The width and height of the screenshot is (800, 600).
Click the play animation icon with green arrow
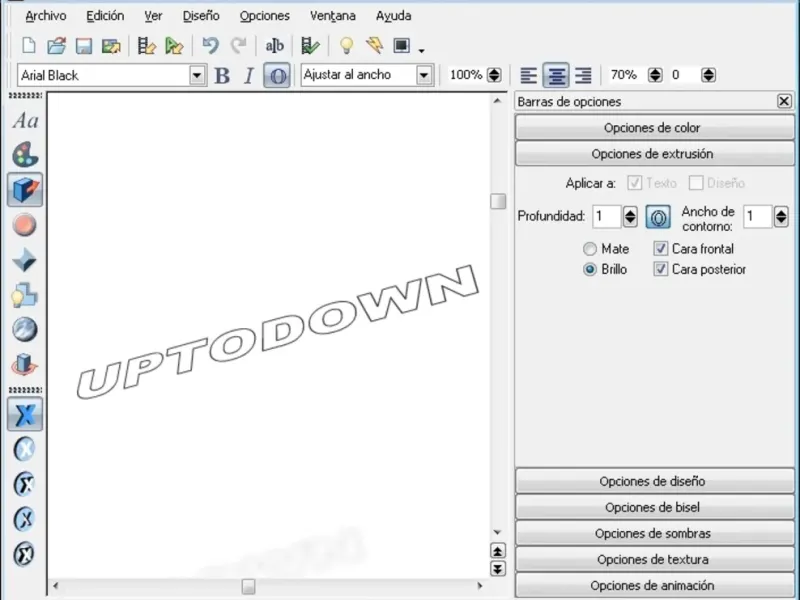pyautogui.click(x=174, y=46)
